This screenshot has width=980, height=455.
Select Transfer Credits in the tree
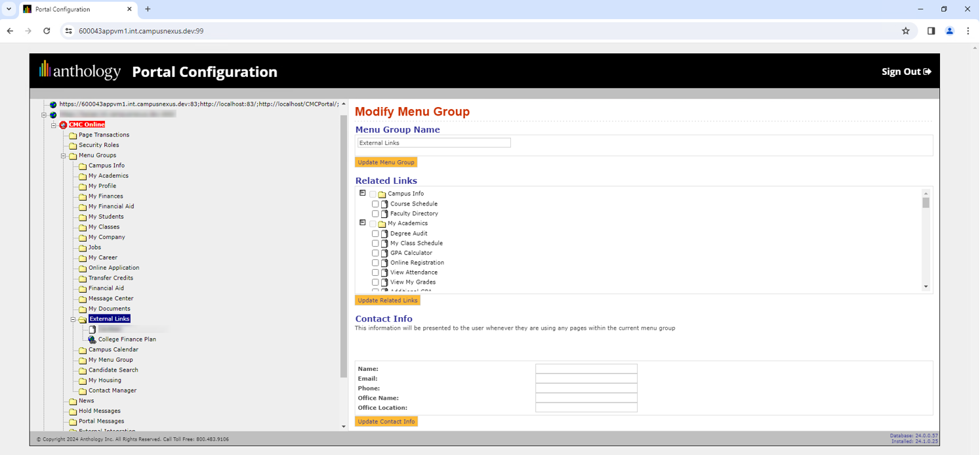[x=110, y=278]
